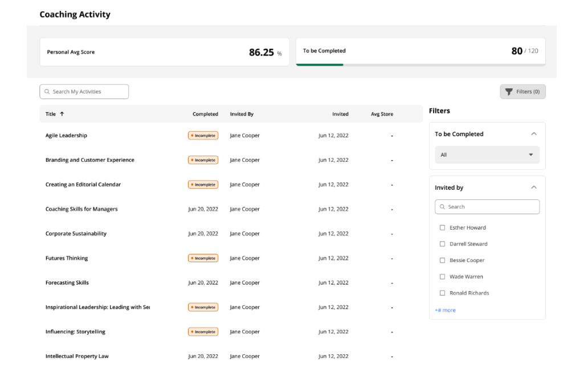Check the Wade Warren checkbox

(x=442, y=276)
